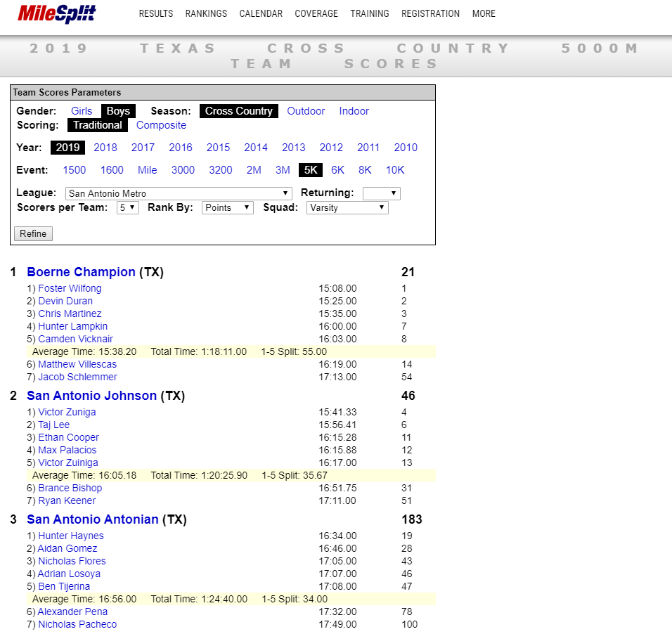Image resolution: width=672 pixels, height=634 pixels.
Task: Click the Hunter Haynes athlete link
Action: [70, 536]
